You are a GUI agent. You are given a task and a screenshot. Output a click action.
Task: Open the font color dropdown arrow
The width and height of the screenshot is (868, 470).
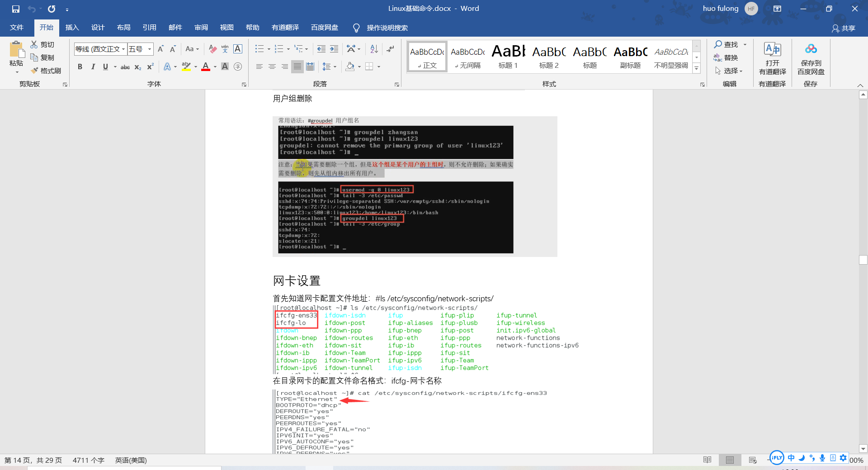click(215, 66)
